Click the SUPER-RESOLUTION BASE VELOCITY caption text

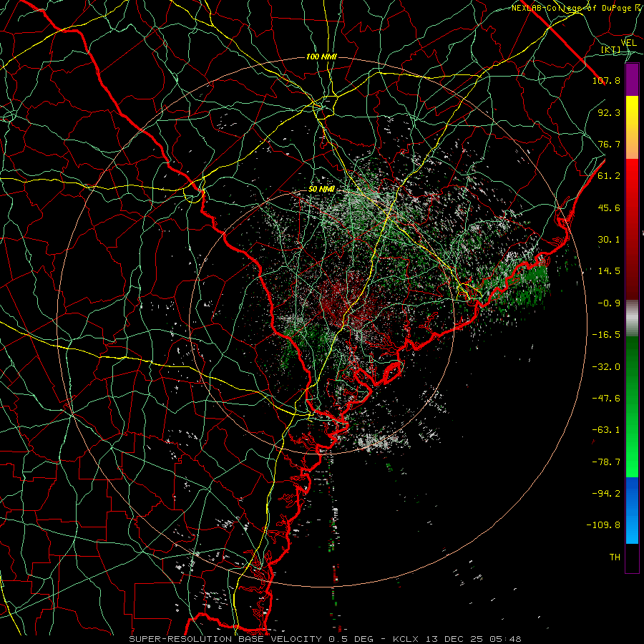tap(225, 639)
